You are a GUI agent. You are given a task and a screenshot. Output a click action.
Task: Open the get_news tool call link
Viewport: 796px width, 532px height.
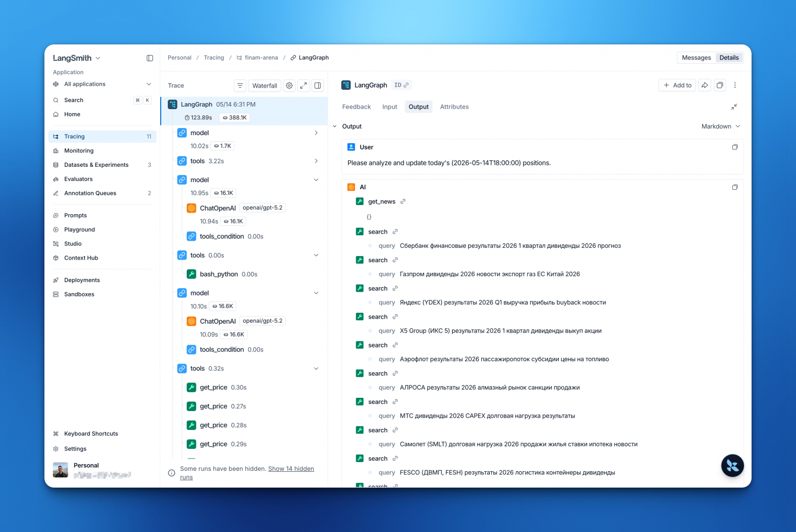pyautogui.click(x=403, y=201)
